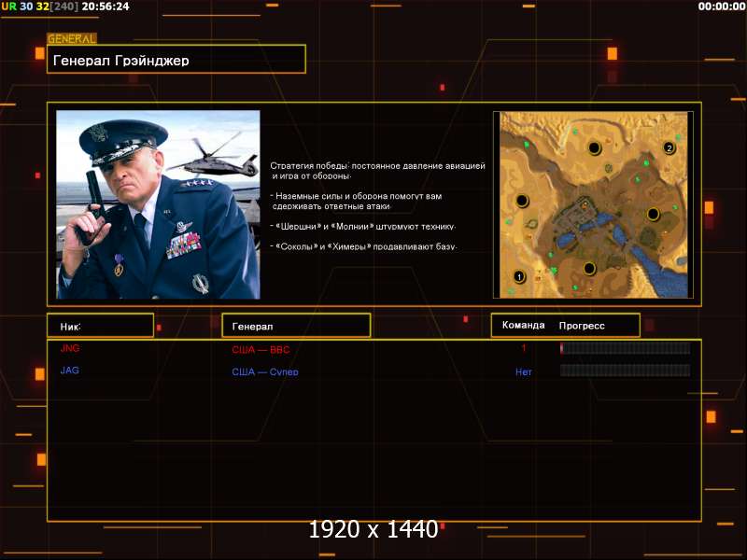The height and width of the screenshot is (560, 747).
Task: Click the orange GENERAL label tag
Action: (x=71, y=39)
